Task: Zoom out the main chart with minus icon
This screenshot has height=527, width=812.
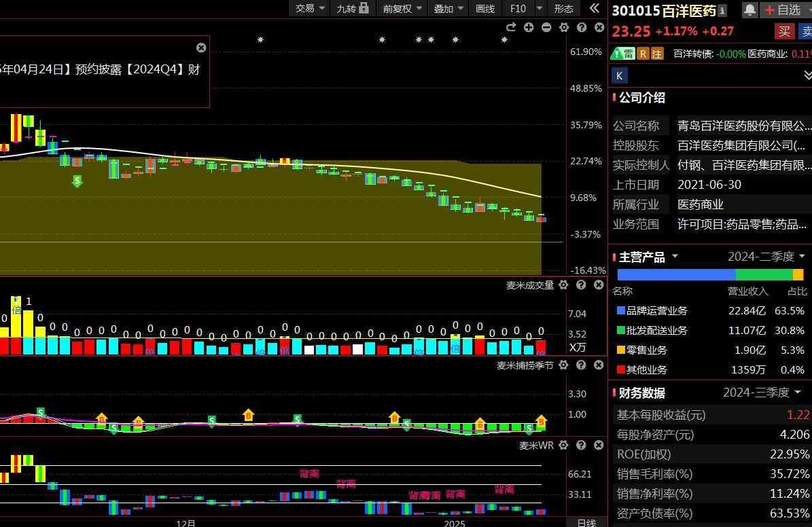Action: pyautogui.click(x=546, y=27)
